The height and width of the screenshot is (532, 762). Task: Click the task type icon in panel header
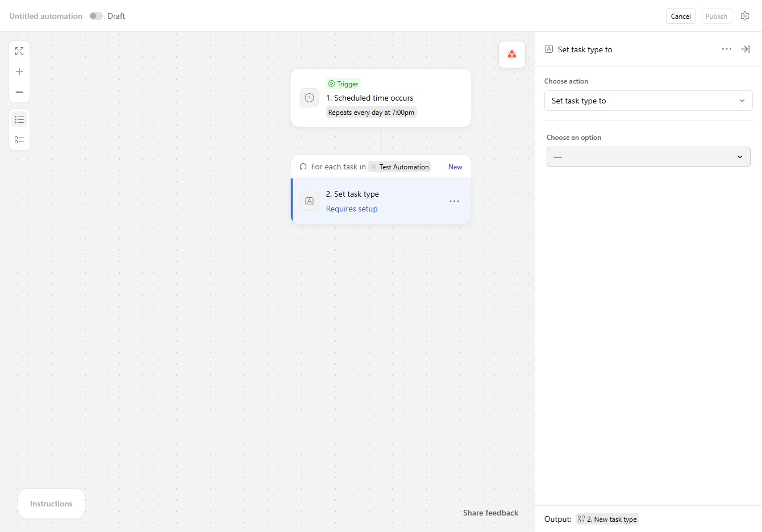tap(549, 49)
